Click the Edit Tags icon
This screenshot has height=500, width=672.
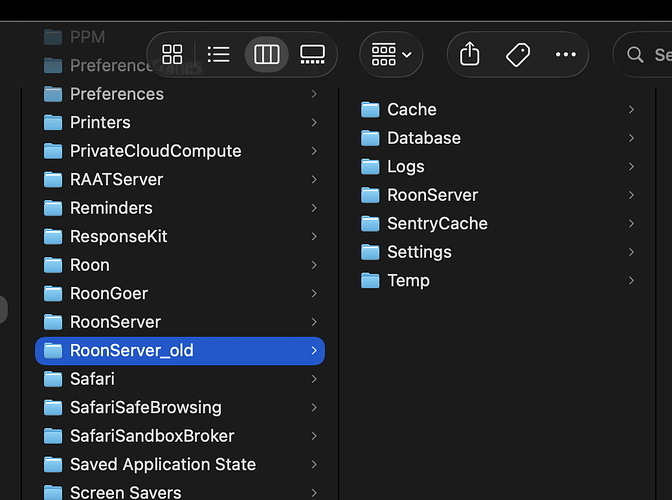pyautogui.click(x=518, y=54)
